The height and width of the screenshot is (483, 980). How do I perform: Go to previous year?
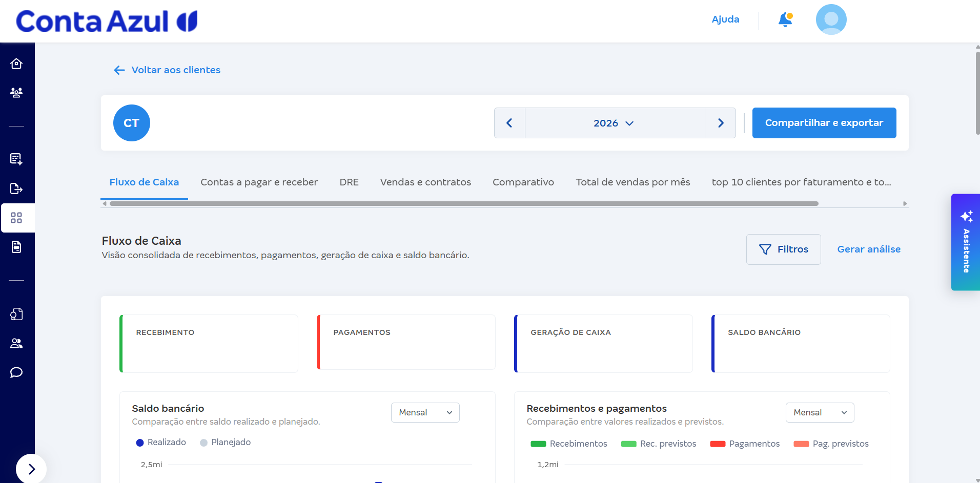509,123
